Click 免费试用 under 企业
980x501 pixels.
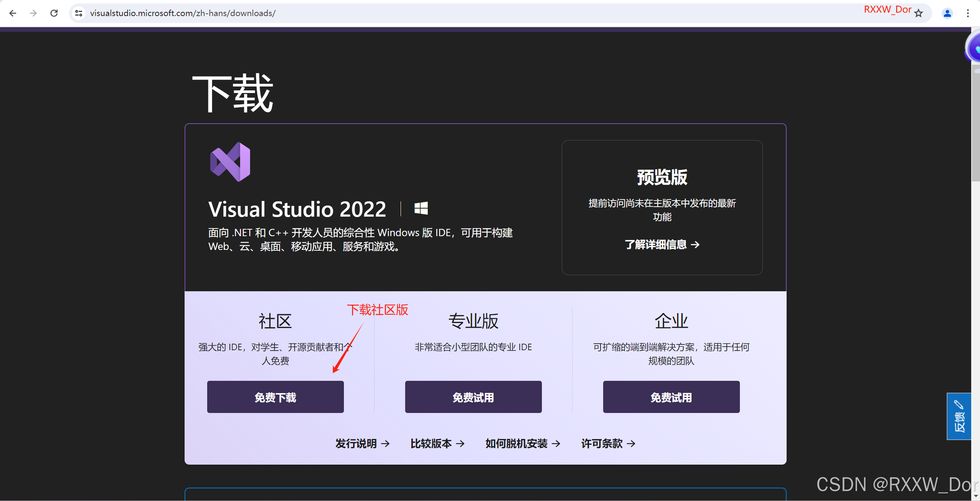[671, 397]
